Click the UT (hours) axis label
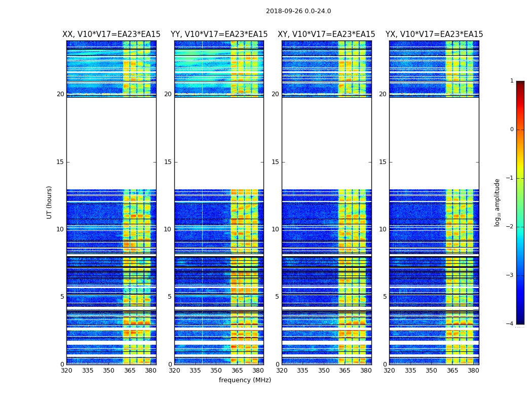Viewport: 532px width, 405px height. 49,202
